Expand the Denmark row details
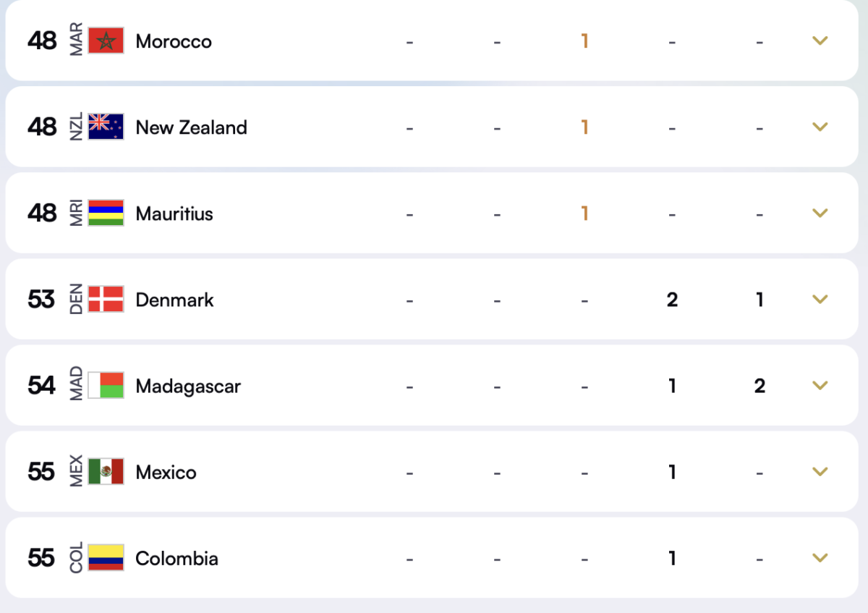Screen dimensions: 868x613 (x=820, y=299)
